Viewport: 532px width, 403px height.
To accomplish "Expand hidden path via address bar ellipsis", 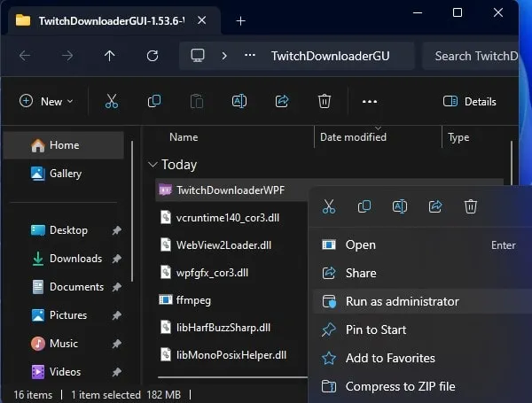I will pos(250,55).
